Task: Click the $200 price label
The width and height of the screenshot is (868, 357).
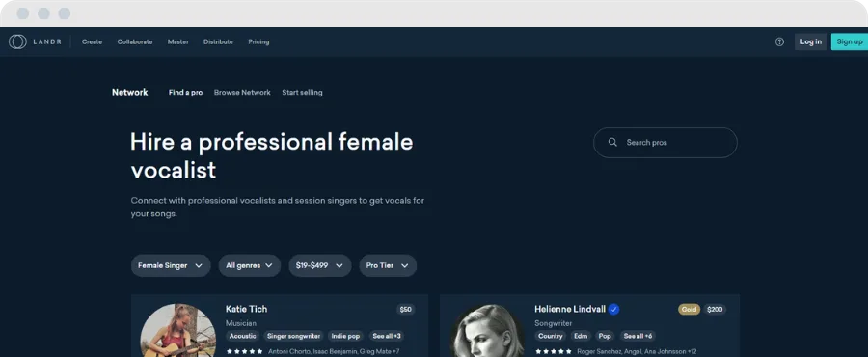Action: point(715,310)
